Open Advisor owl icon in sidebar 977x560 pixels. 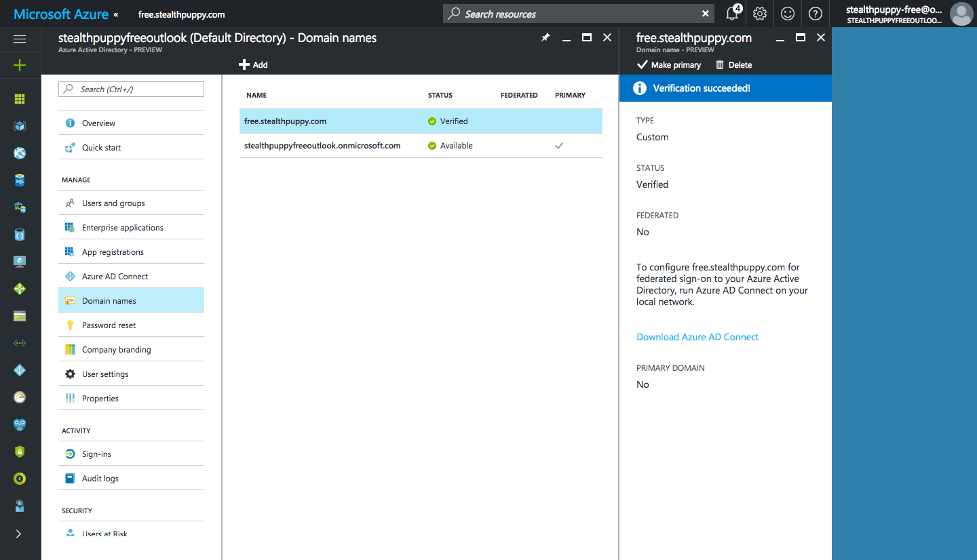[x=20, y=424]
